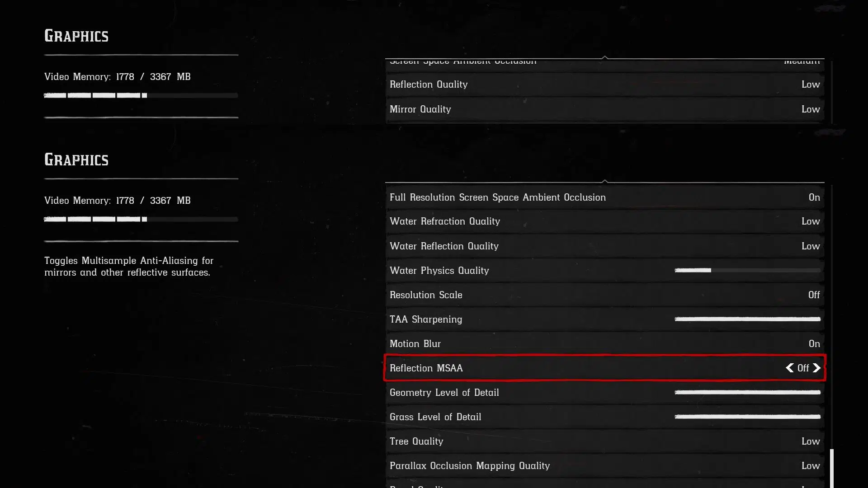Screen dimensions: 868x488
Task: Change Water Refraction Quality value
Action: [811, 221]
